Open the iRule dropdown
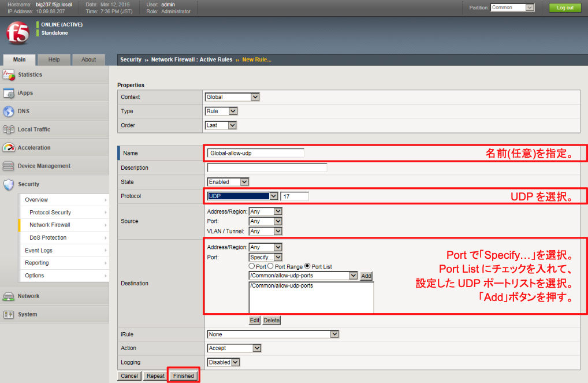Viewport: 588px width, 383px height. pyautogui.click(x=273, y=334)
